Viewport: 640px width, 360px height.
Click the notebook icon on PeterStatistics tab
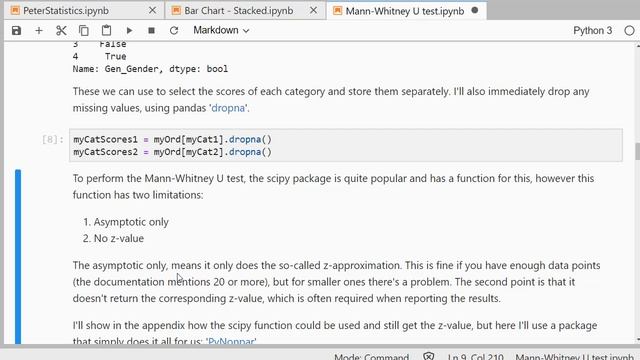(15, 11)
